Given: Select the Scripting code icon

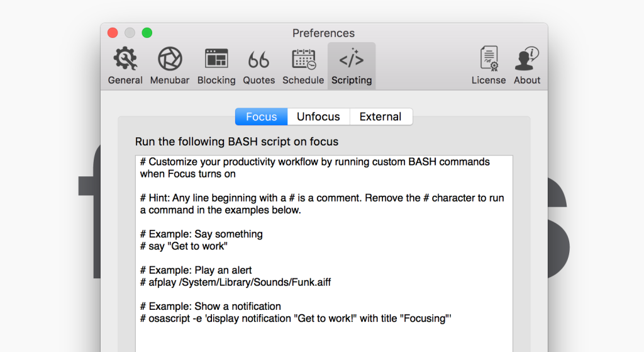Looking at the screenshot, I should point(352,59).
